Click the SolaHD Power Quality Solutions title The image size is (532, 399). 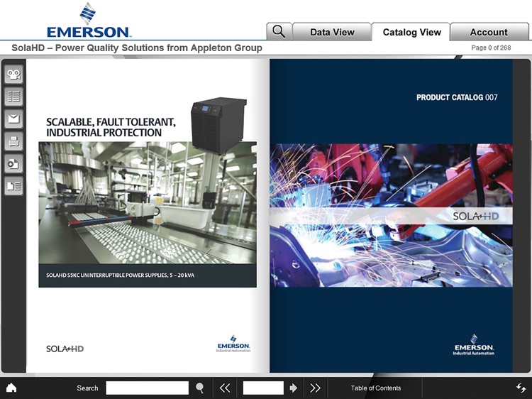point(137,48)
